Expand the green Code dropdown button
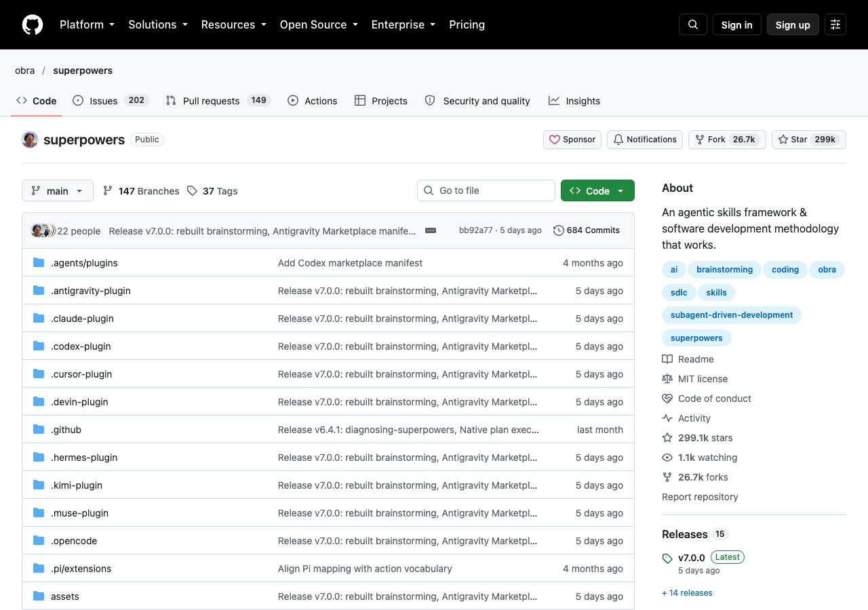 (x=597, y=191)
